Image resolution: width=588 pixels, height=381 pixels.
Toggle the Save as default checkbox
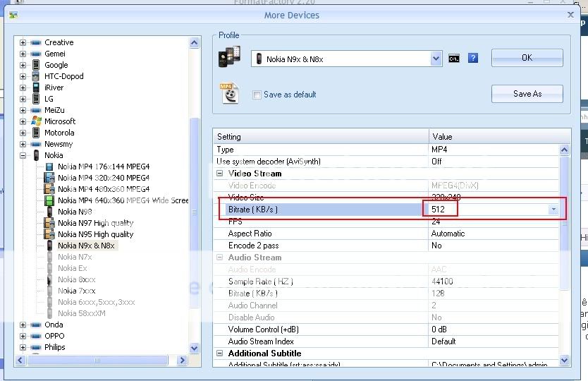coord(257,95)
